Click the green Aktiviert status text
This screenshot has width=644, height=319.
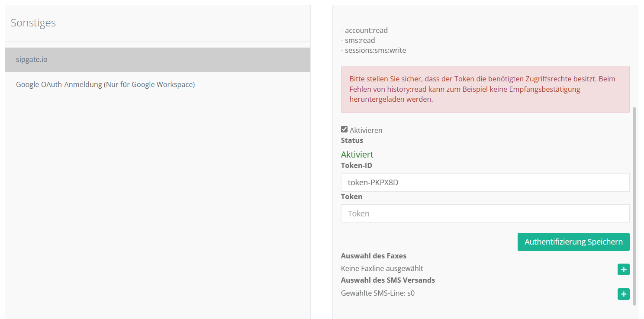(357, 155)
